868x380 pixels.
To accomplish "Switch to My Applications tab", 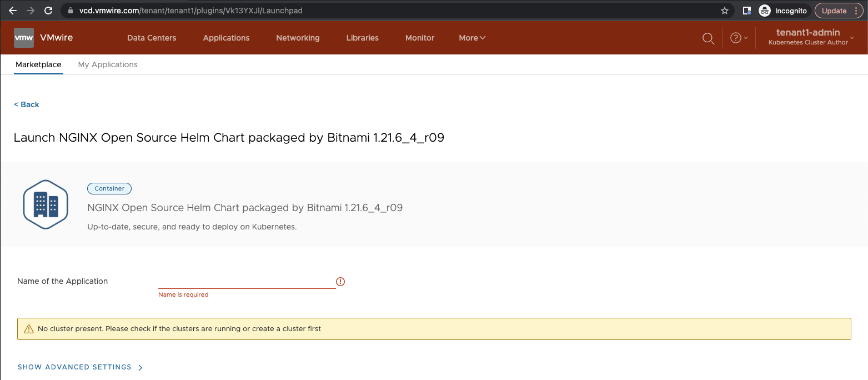I will 108,64.
